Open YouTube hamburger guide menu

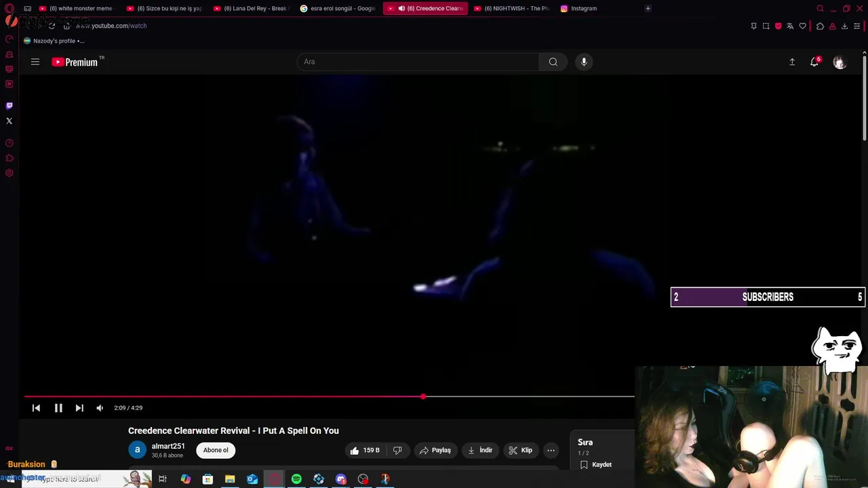click(x=35, y=62)
